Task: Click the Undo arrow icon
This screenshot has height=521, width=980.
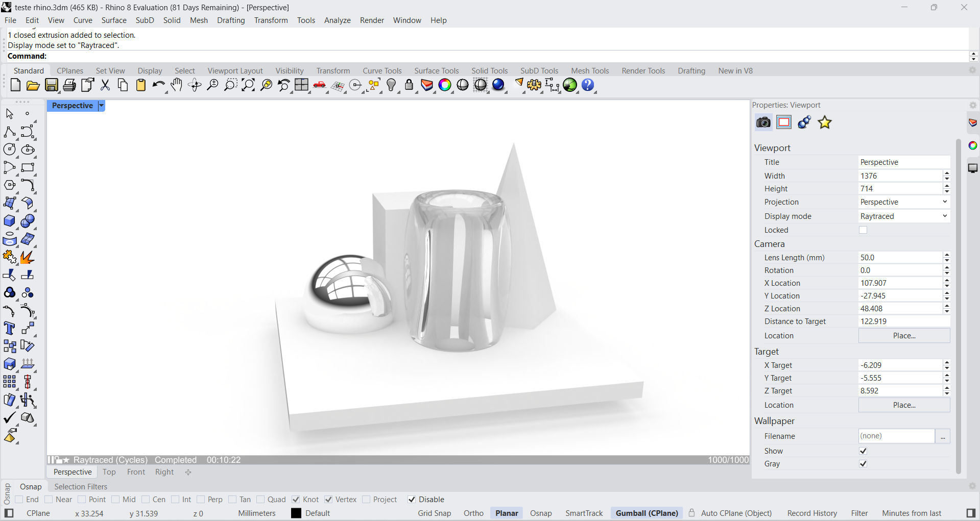Action: (x=158, y=85)
